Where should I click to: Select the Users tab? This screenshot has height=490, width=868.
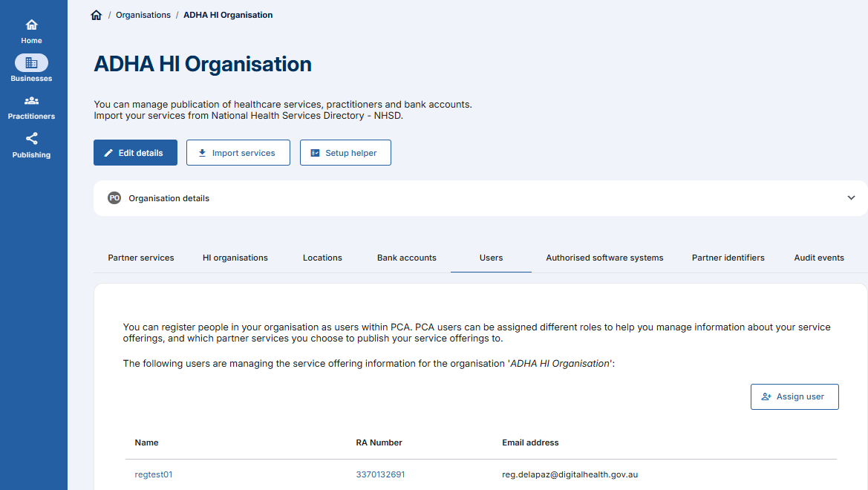coord(491,258)
